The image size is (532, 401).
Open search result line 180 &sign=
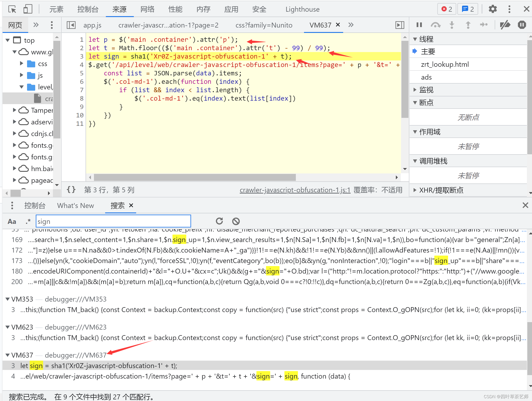pyautogui.click(x=265, y=271)
